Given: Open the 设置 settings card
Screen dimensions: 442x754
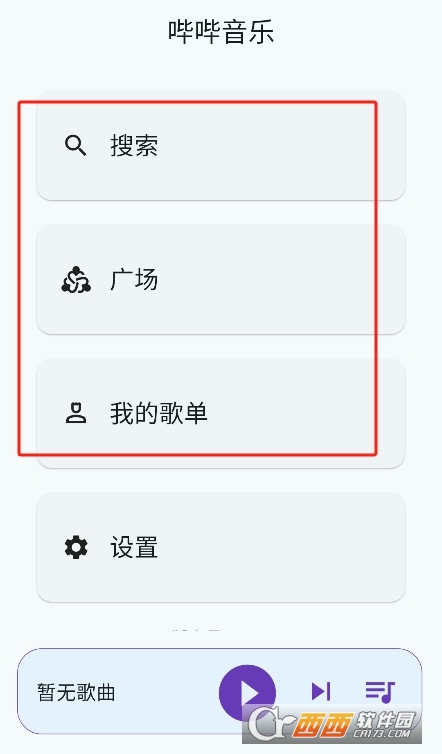Looking at the screenshot, I should (x=221, y=547).
